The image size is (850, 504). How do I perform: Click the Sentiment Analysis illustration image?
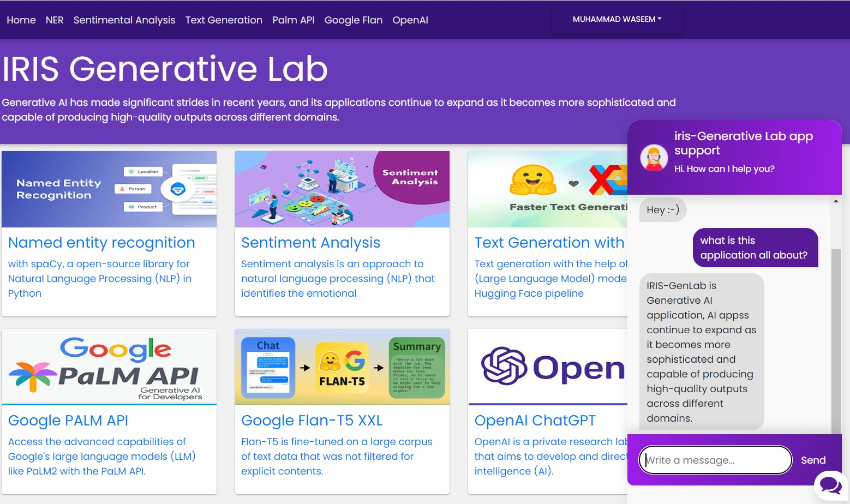pos(342,189)
